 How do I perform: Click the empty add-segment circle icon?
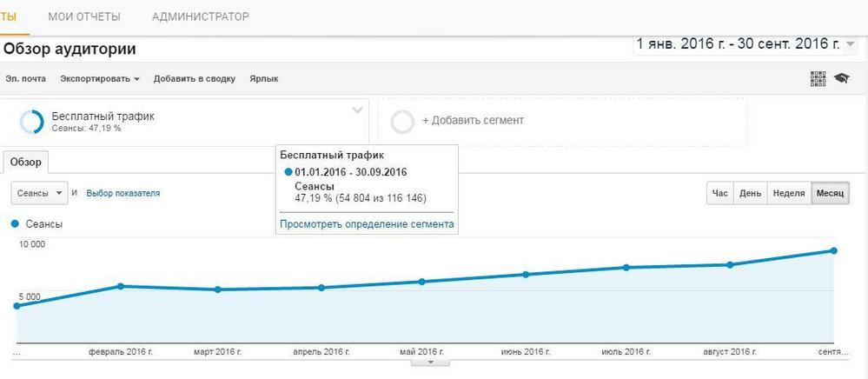coord(402,122)
